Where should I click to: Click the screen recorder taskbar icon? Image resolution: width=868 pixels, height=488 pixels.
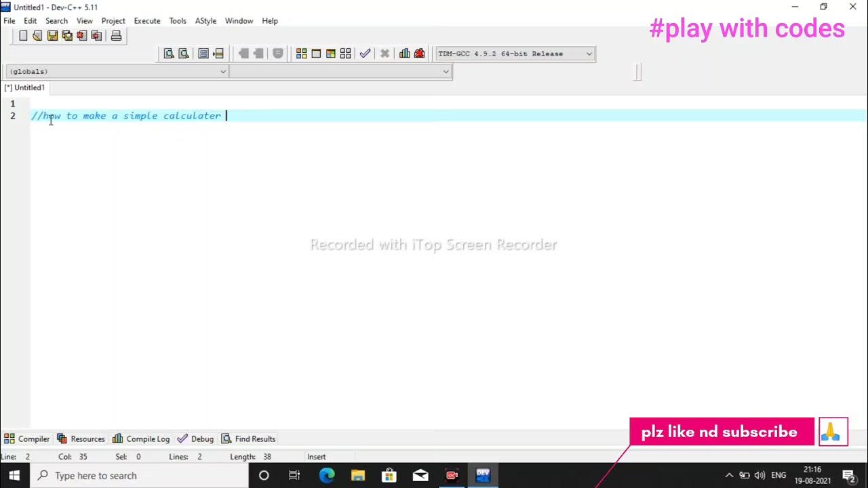[x=452, y=475]
